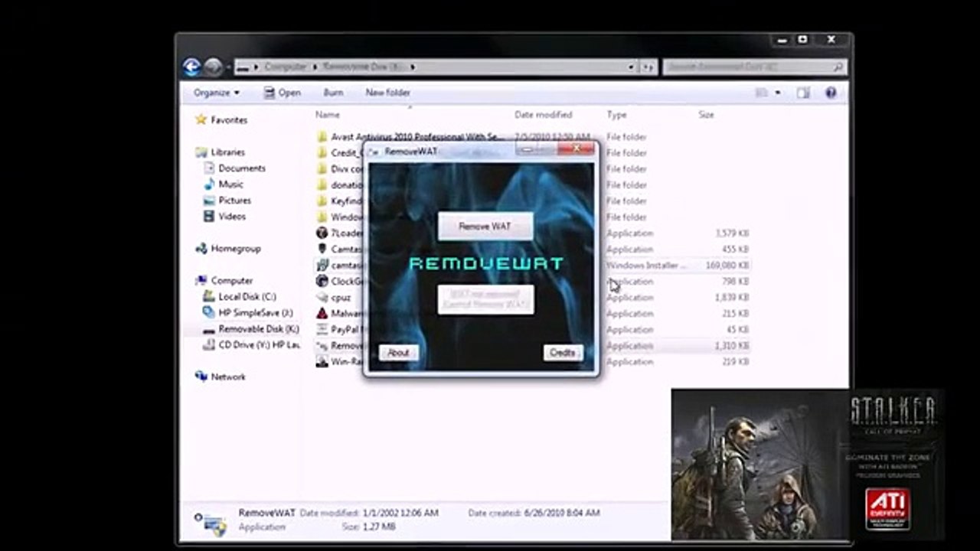Select the cpuz application icon
Viewport: 980px width, 551px height.
pos(322,298)
